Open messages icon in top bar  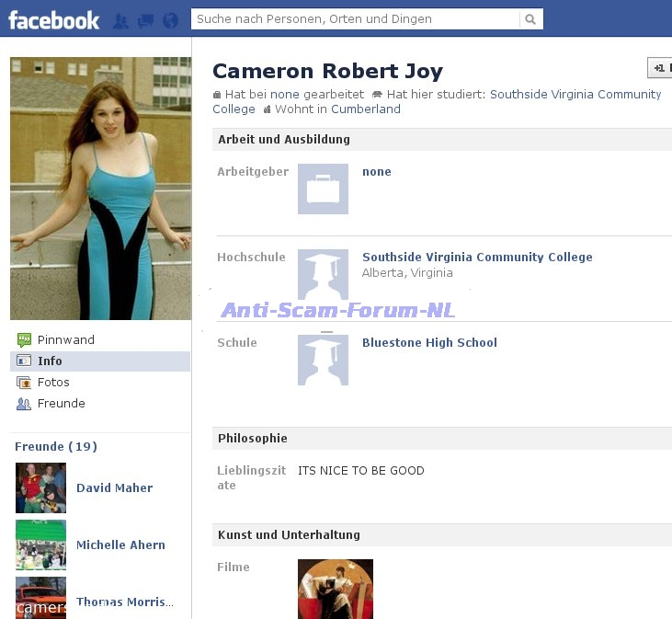[145, 20]
